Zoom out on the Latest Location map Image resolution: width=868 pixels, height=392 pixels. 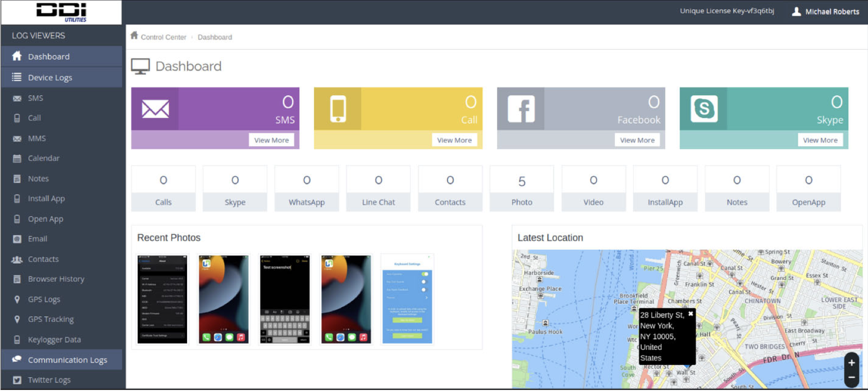(852, 377)
